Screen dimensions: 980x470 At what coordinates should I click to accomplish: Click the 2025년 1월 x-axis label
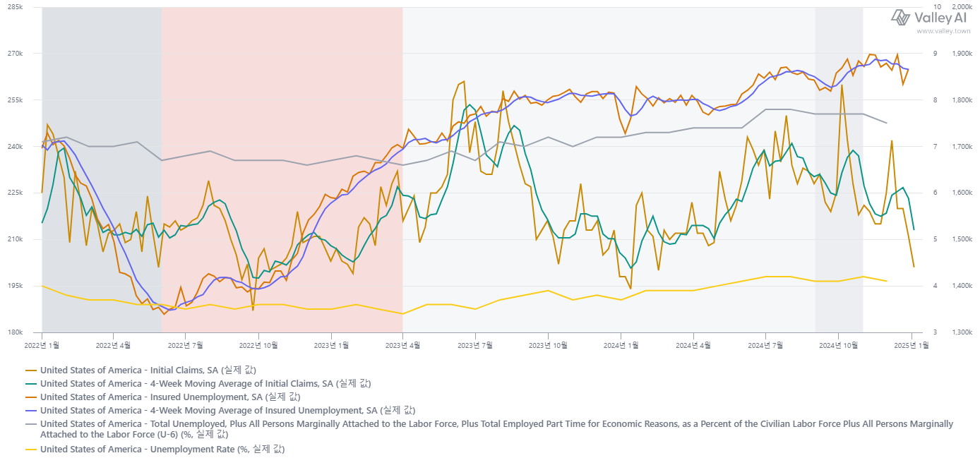coord(912,345)
